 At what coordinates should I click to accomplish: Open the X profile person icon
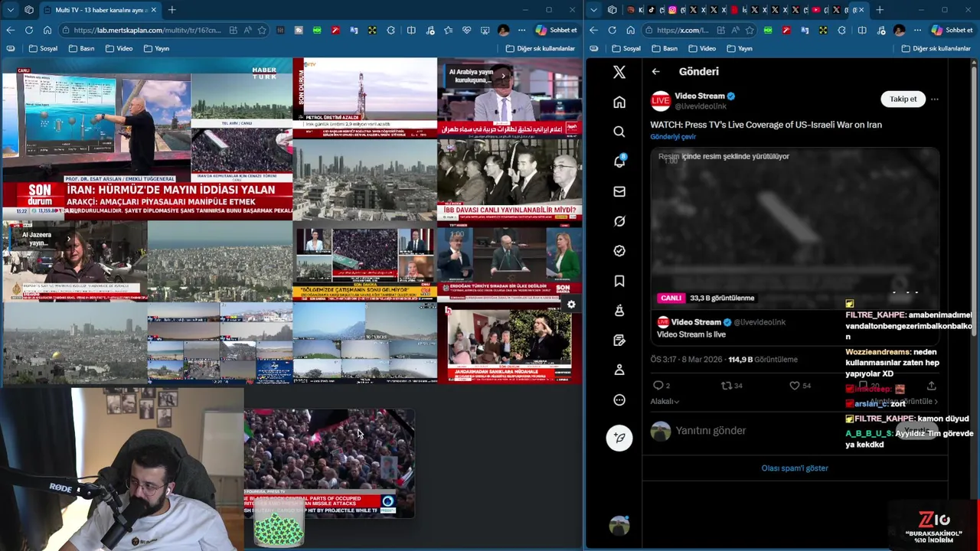[619, 370]
